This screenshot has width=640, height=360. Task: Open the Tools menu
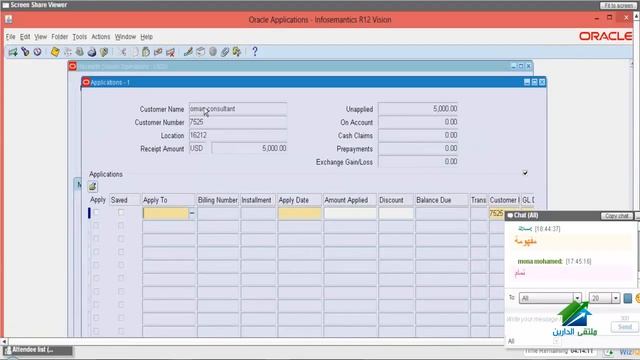pos(80,37)
